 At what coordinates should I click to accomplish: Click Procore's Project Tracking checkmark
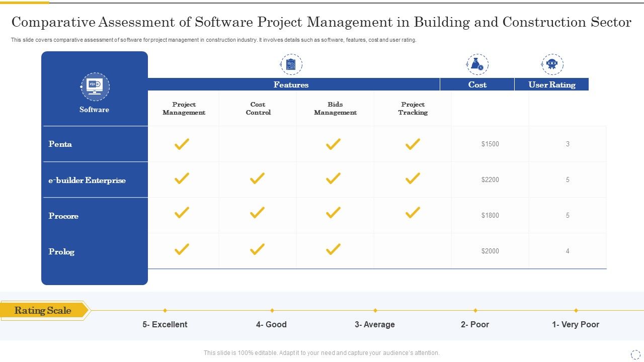click(x=413, y=213)
